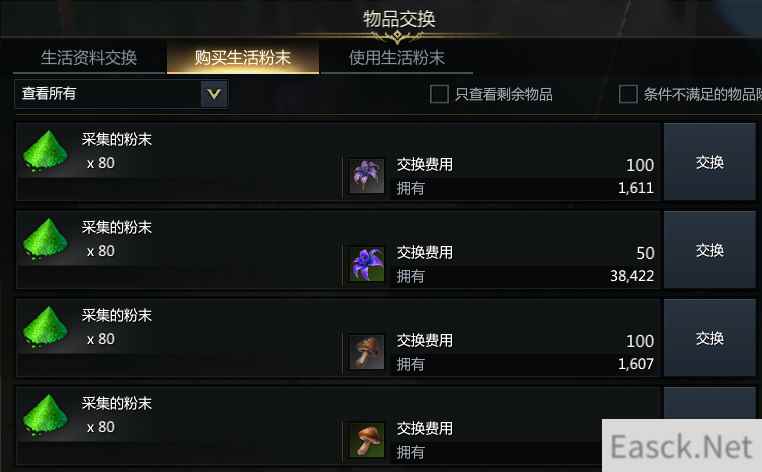762x472 pixels.
Task: Click the green powder icon in first row
Action: tap(45, 151)
